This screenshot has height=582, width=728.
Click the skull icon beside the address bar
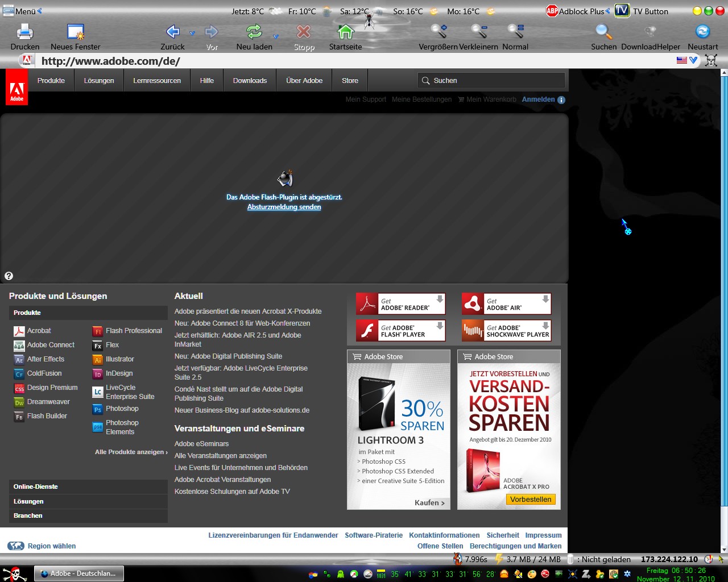tap(711, 60)
